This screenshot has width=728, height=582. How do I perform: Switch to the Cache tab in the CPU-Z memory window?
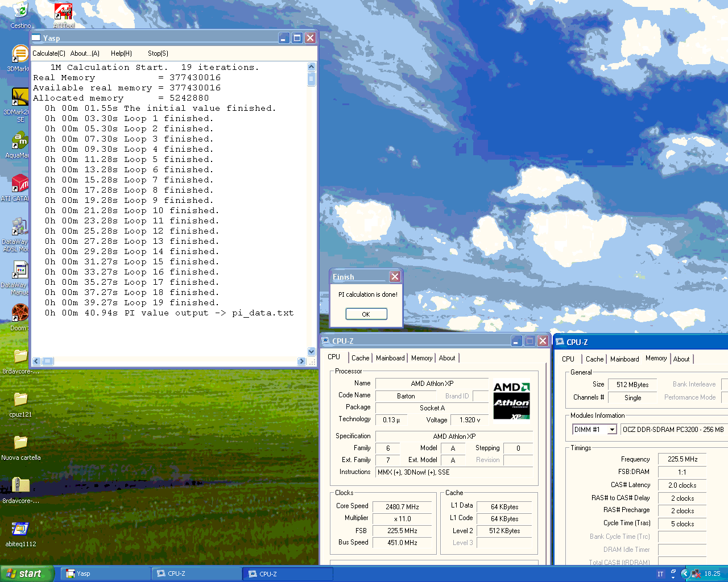pyautogui.click(x=594, y=359)
